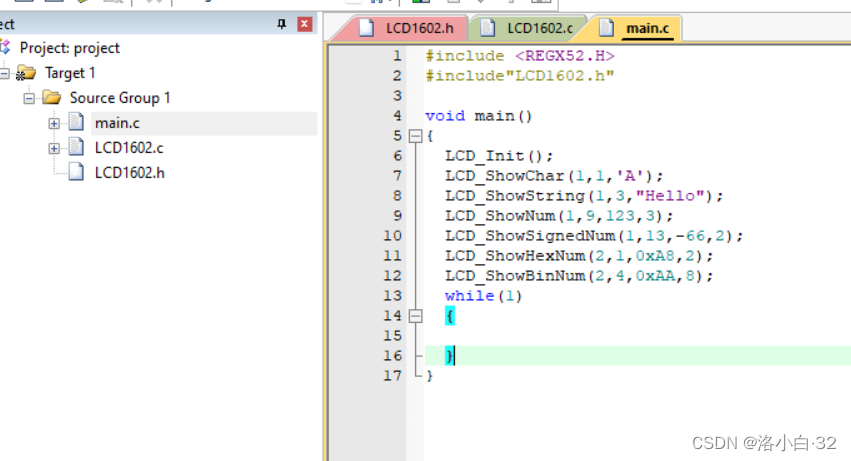
Task: Click the LCD_ShowNum(1,9,123,3); line
Action: point(559,216)
